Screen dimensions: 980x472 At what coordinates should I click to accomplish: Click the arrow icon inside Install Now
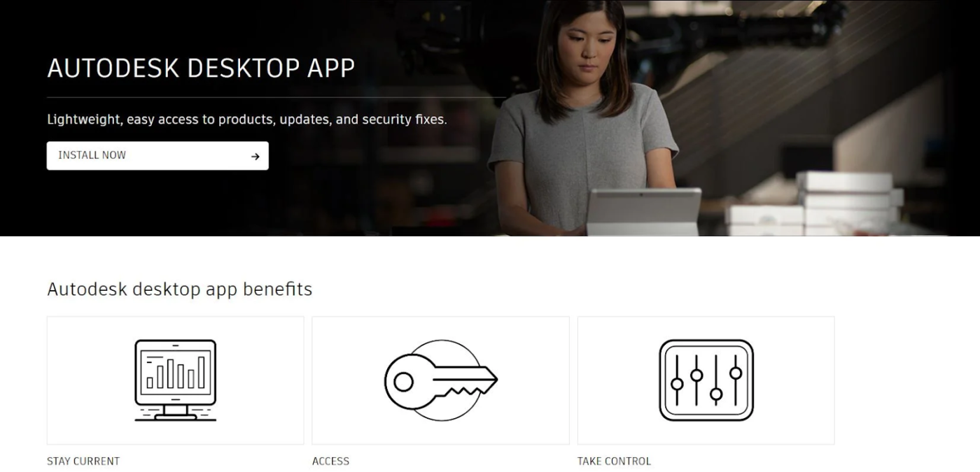coord(255,157)
